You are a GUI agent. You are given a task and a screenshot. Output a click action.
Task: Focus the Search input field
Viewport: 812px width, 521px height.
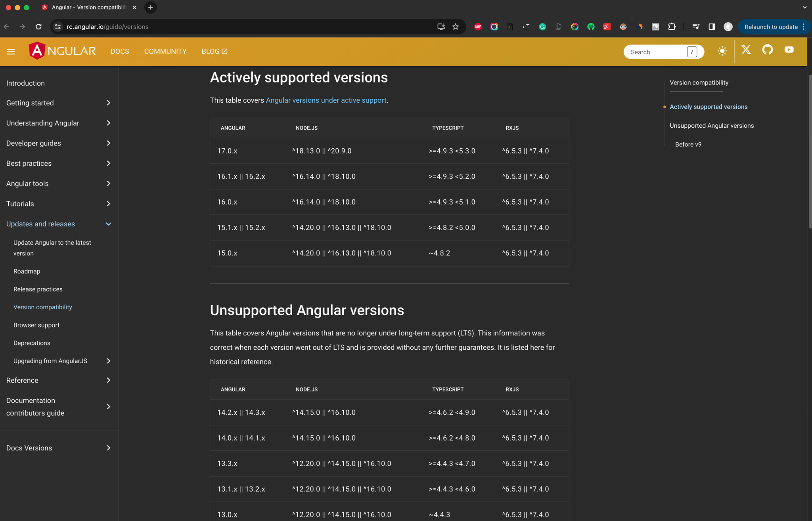pos(656,52)
